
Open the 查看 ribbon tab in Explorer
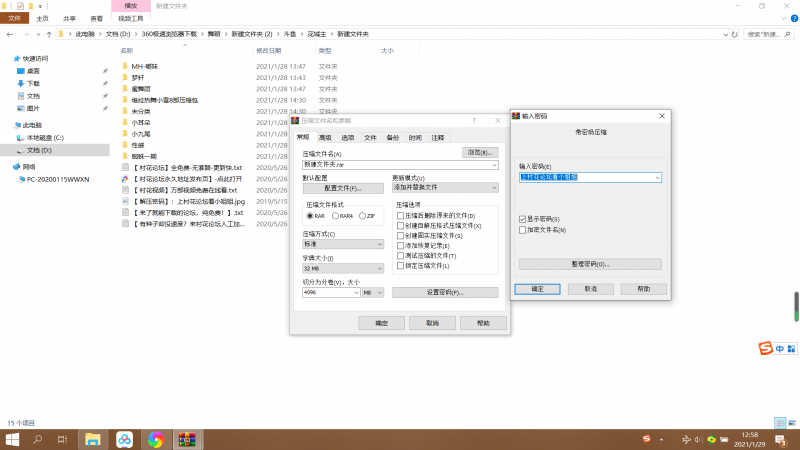tap(96, 18)
